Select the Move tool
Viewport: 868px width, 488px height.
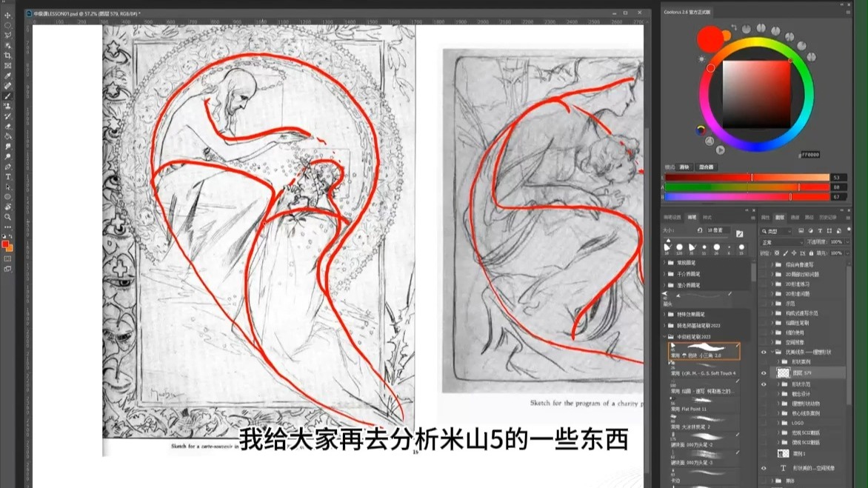(x=7, y=16)
